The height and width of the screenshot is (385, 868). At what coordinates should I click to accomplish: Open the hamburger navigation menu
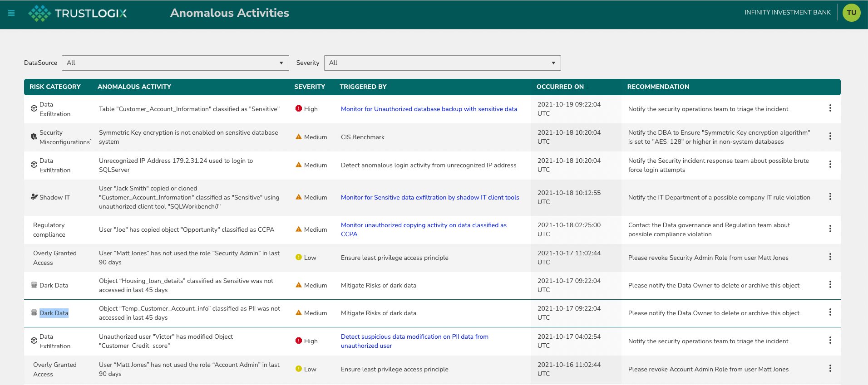click(11, 13)
